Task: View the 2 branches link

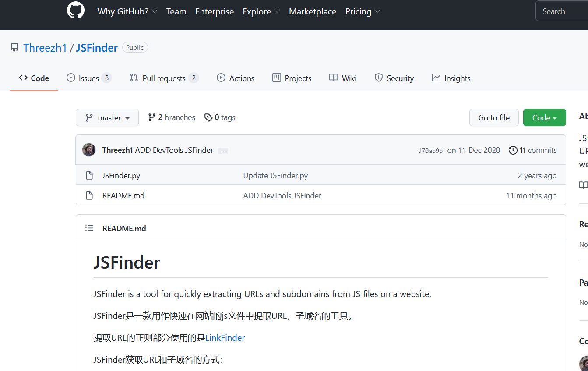Action: 172,117
